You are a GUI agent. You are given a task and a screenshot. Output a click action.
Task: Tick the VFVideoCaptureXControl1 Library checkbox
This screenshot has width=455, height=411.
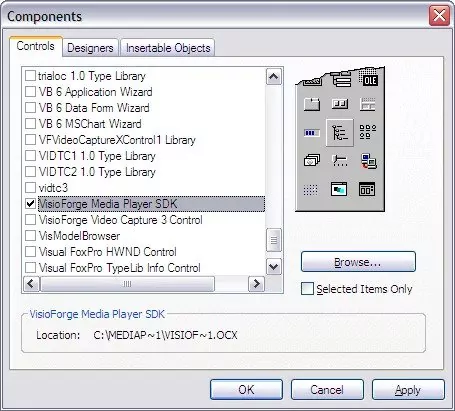pyautogui.click(x=30, y=140)
